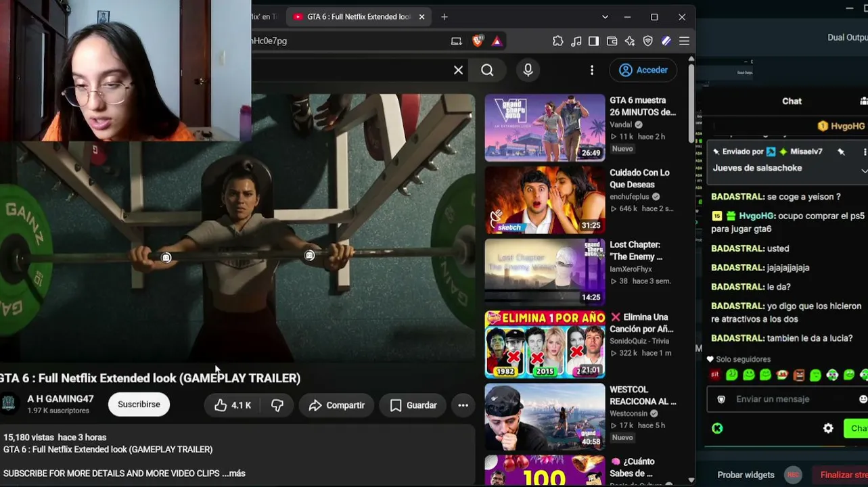Open the Brave Shields lion icon
Image resolution: width=868 pixels, height=487 pixels.
(x=478, y=41)
